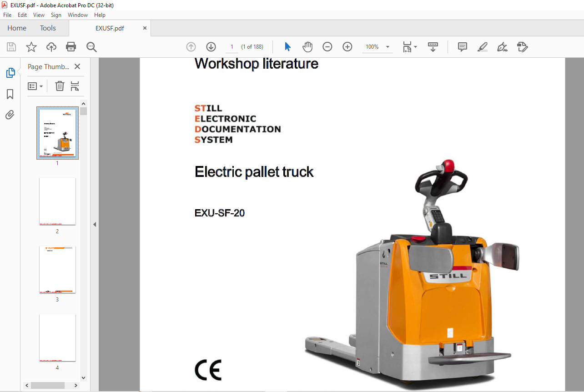The image size is (584, 392).
Task: Switch to the Tools tab
Action: pyautogui.click(x=48, y=28)
